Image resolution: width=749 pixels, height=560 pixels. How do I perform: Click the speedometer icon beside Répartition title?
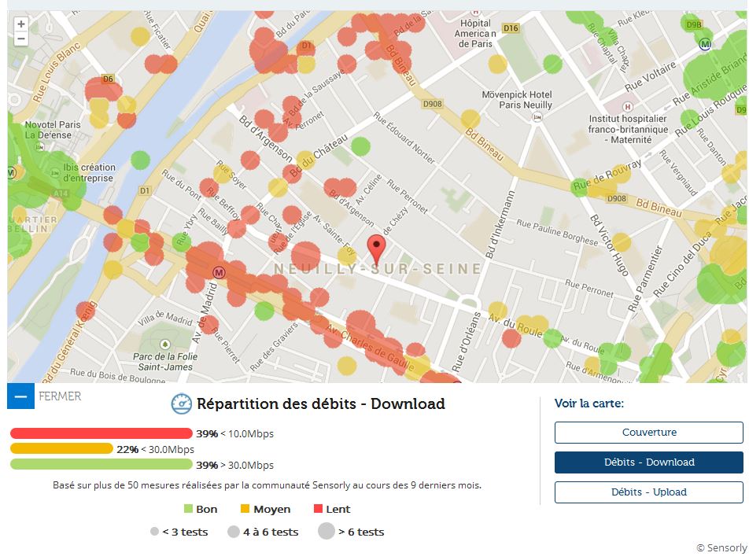pyautogui.click(x=182, y=404)
